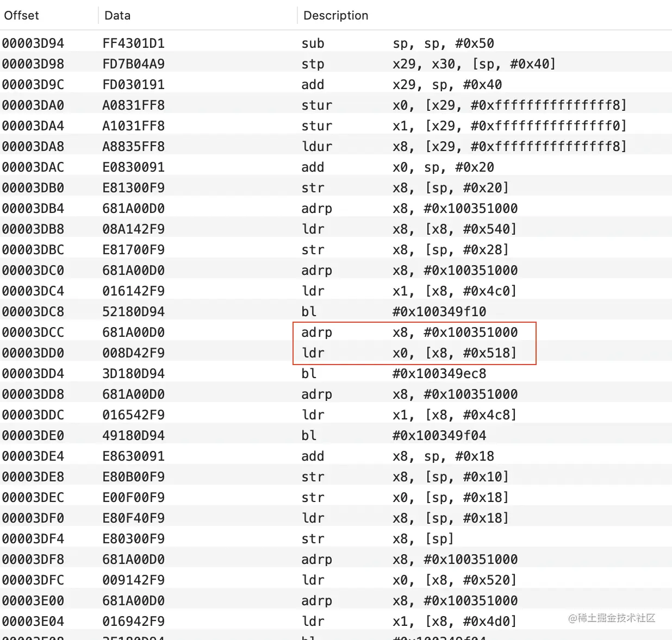Select data value FD7B04A9
This screenshot has height=640, width=672.
(133, 64)
